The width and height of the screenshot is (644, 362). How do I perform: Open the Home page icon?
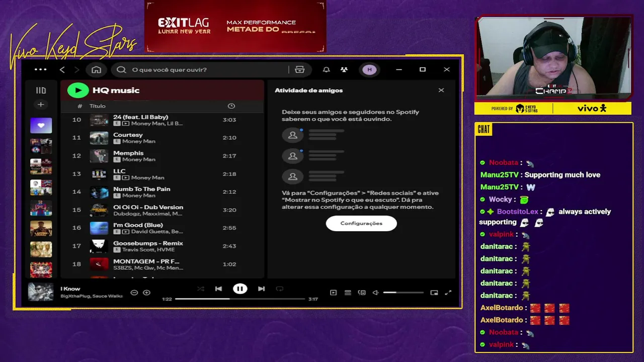[96, 69]
